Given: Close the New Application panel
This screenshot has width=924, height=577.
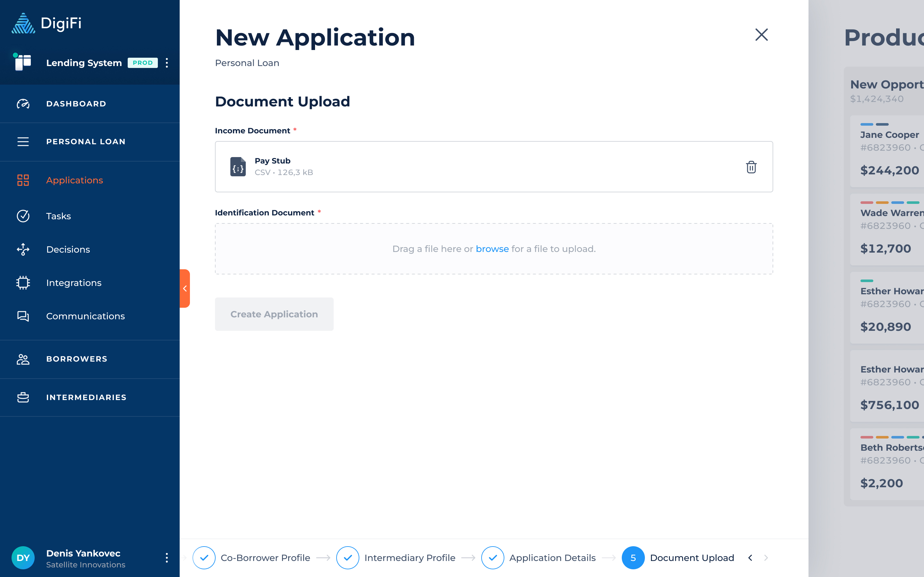Looking at the screenshot, I should click(x=761, y=35).
